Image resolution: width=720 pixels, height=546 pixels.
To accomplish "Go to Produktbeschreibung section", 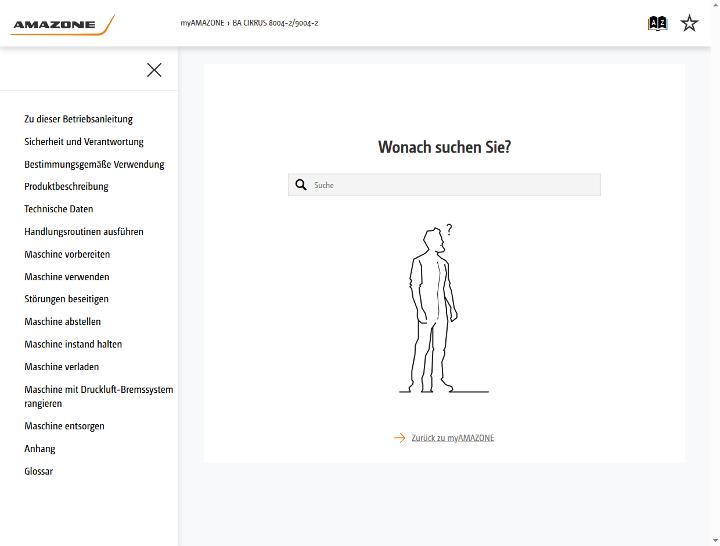I will point(66,186).
